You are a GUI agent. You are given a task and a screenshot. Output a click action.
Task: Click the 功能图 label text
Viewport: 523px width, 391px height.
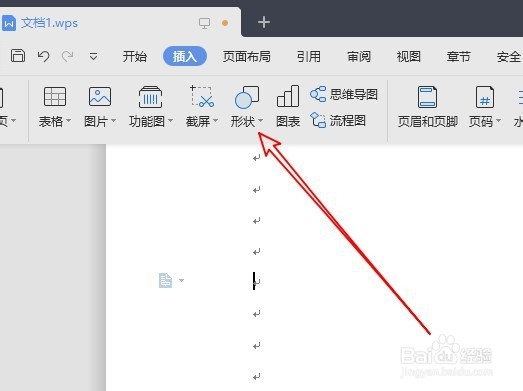[x=147, y=121]
